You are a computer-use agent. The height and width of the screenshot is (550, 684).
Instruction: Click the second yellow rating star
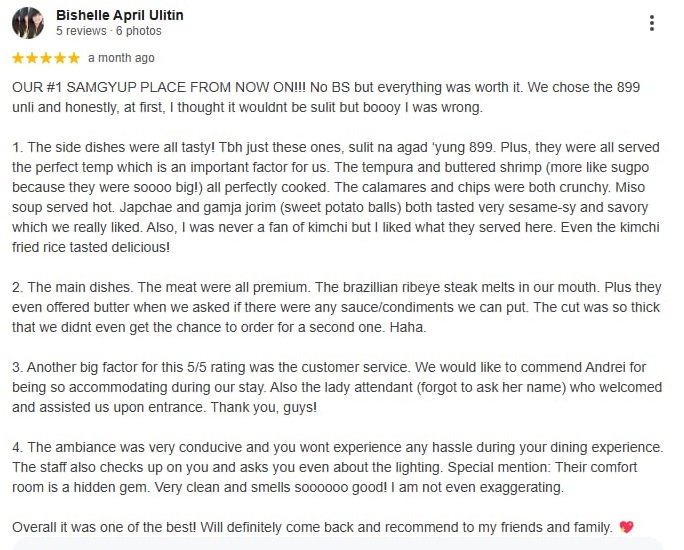click(32, 58)
